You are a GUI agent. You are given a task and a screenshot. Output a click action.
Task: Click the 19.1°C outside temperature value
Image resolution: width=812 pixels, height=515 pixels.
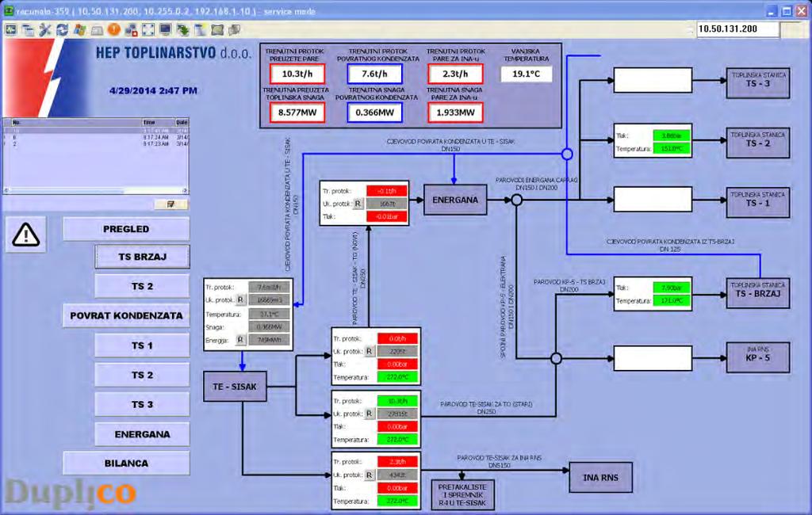[527, 74]
